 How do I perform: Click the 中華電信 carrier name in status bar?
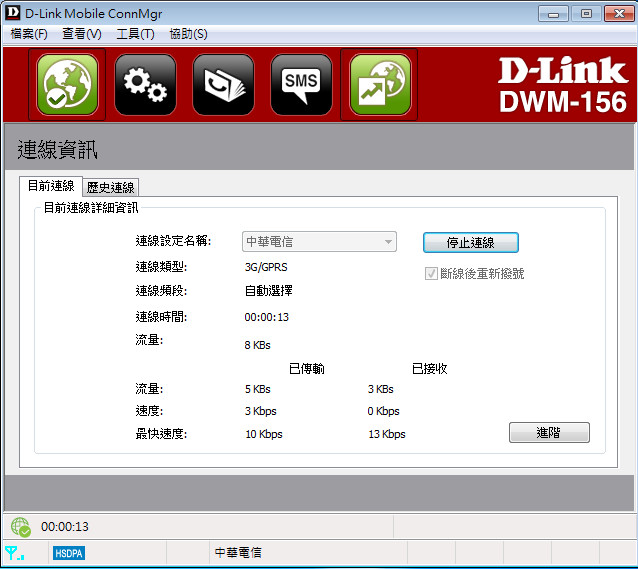point(238,553)
